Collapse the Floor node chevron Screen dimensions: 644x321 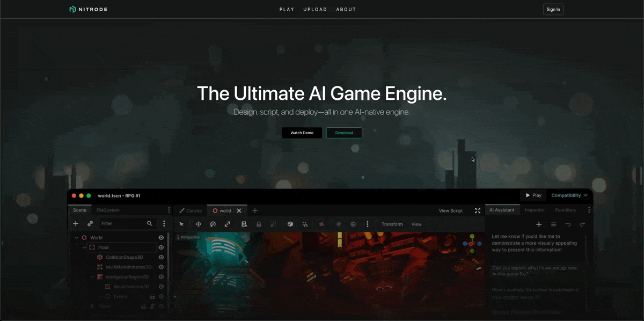click(84, 247)
